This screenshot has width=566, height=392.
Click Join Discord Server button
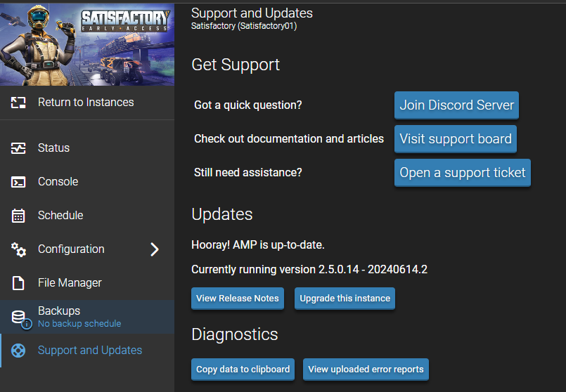(456, 105)
